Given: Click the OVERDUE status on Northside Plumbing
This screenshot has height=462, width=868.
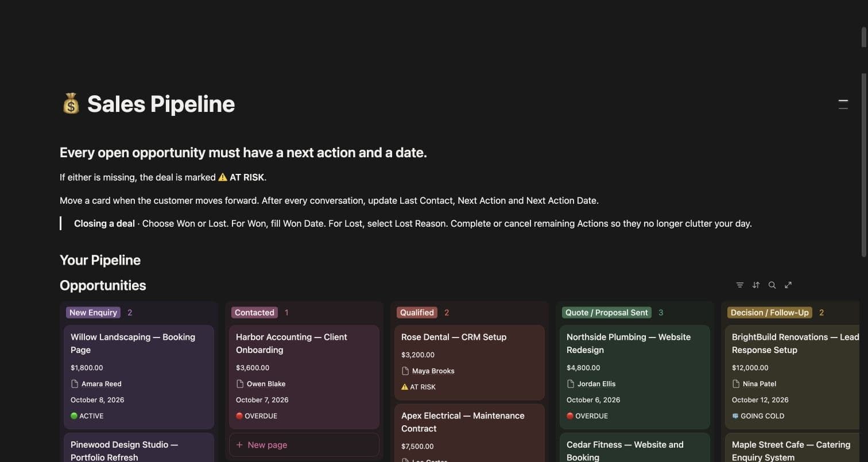Looking at the screenshot, I should (x=587, y=416).
